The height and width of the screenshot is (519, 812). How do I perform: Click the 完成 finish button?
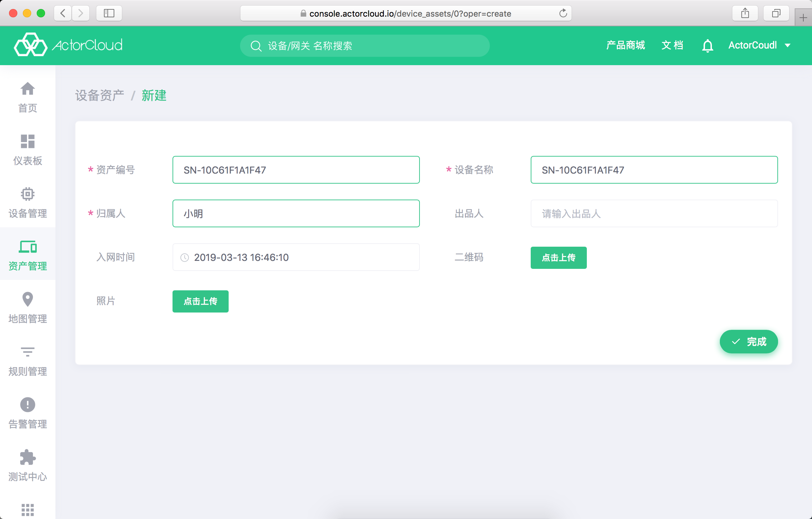point(749,342)
